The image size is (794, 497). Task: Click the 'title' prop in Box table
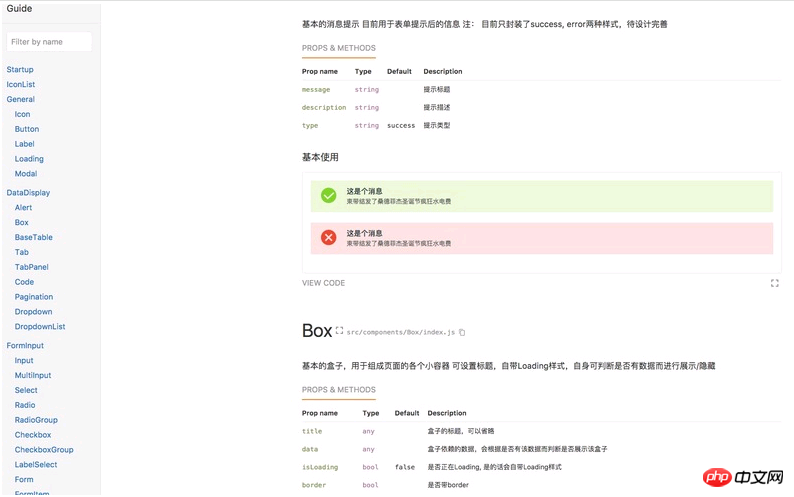312,431
